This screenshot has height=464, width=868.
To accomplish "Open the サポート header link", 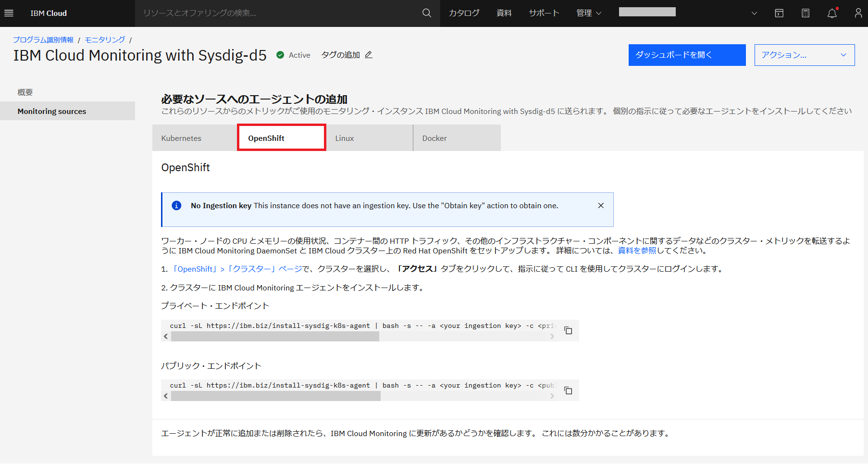I will (x=544, y=13).
